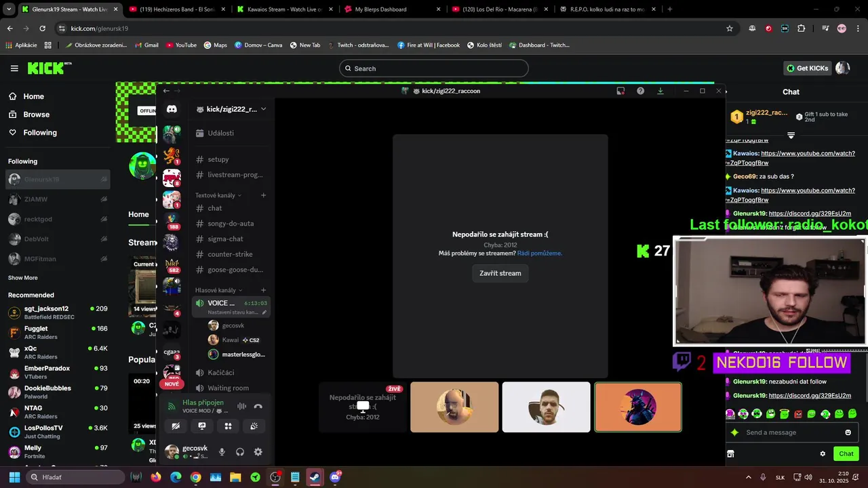Screen dimensions: 868x488
Task: Open Kick chat settings gear
Action: click(x=823, y=454)
